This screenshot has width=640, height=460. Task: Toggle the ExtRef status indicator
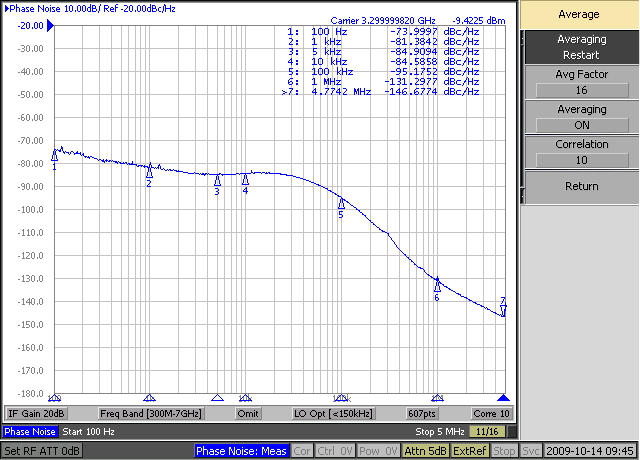pyautogui.click(x=469, y=451)
